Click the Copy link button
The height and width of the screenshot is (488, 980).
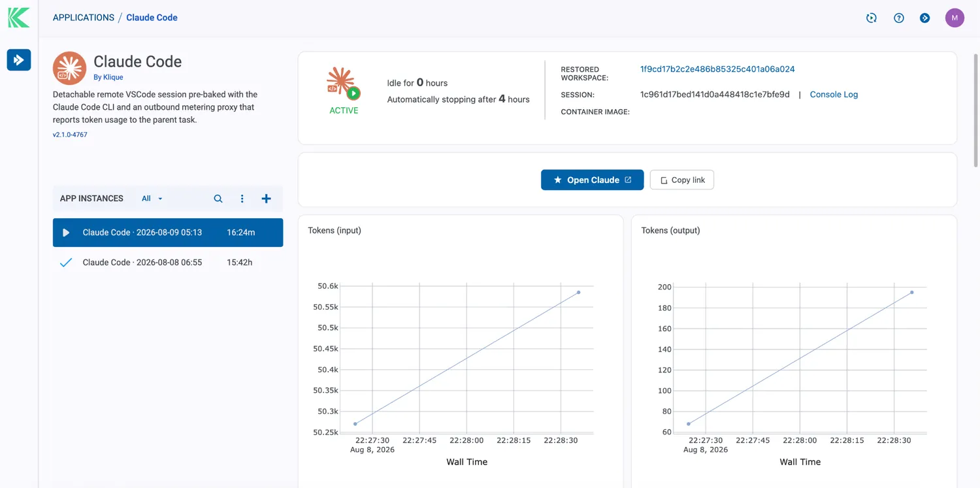(682, 180)
